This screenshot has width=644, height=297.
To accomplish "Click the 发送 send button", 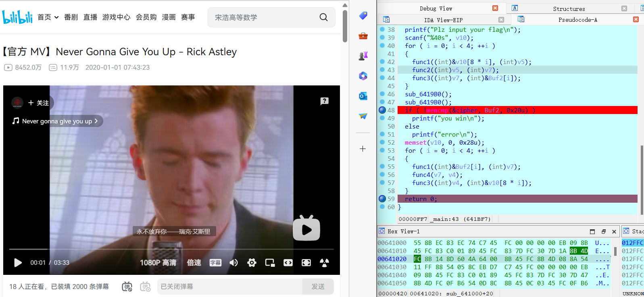I will pyautogui.click(x=318, y=287).
